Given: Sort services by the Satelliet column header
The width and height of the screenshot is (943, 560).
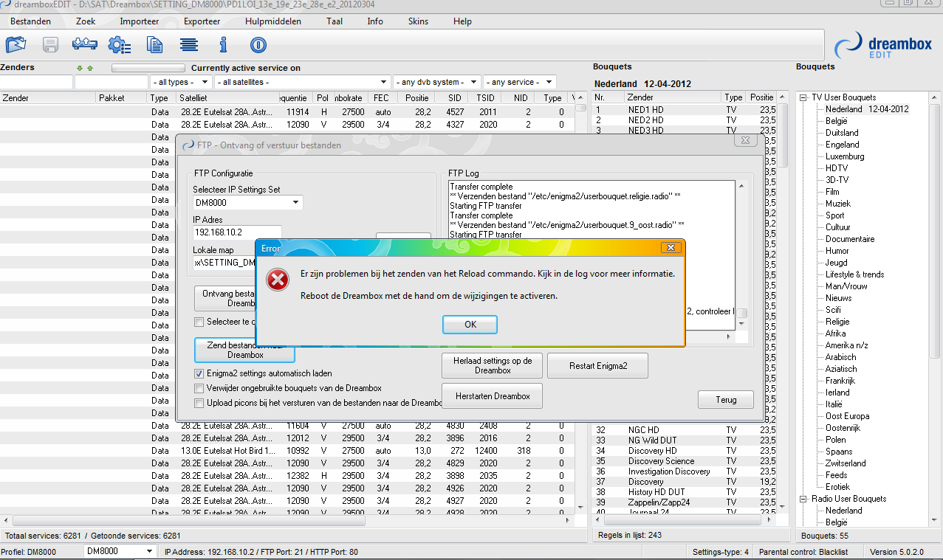Looking at the screenshot, I should tap(228, 98).
